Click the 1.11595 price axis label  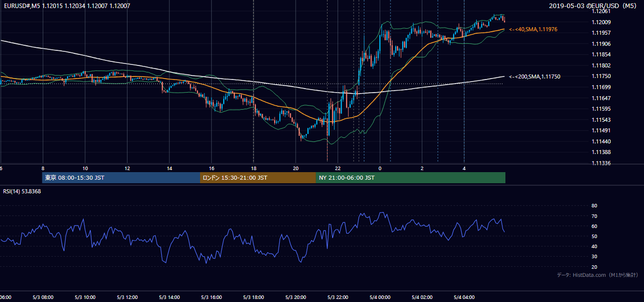(x=601, y=109)
